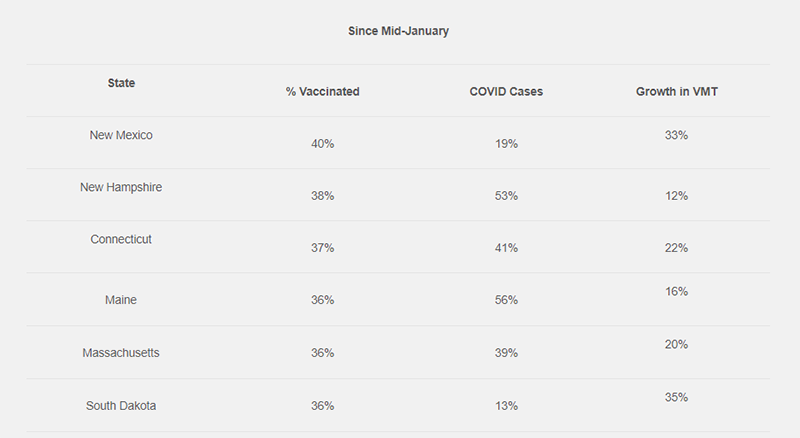The width and height of the screenshot is (800, 438).
Task: Click the New Hampshire state cell
Action: pyautogui.click(x=121, y=187)
